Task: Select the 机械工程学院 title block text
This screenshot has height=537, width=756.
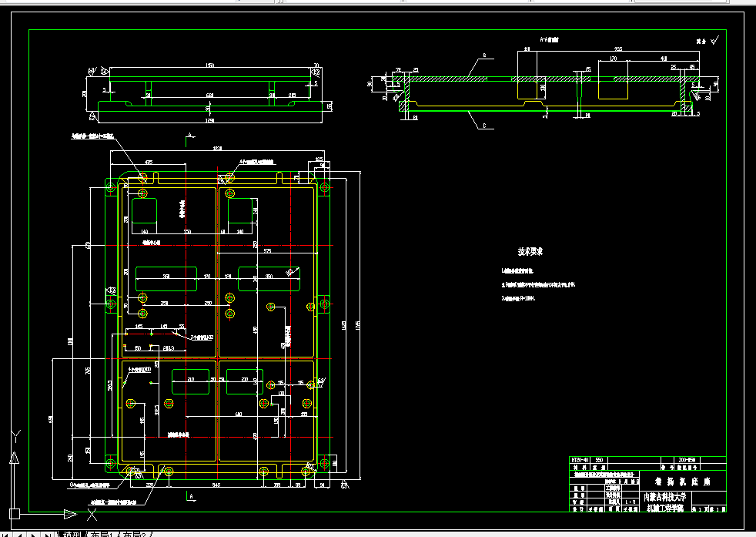Action: pyautogui.click(x=665, y=508)
